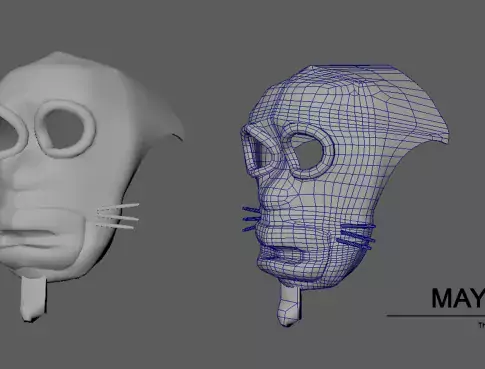The width and height of the screenshot is (485, 369).
Task: Select the smooth shaded mask's partially cropped eye ring
Action: pyautogui.click(x=13, y=133)
